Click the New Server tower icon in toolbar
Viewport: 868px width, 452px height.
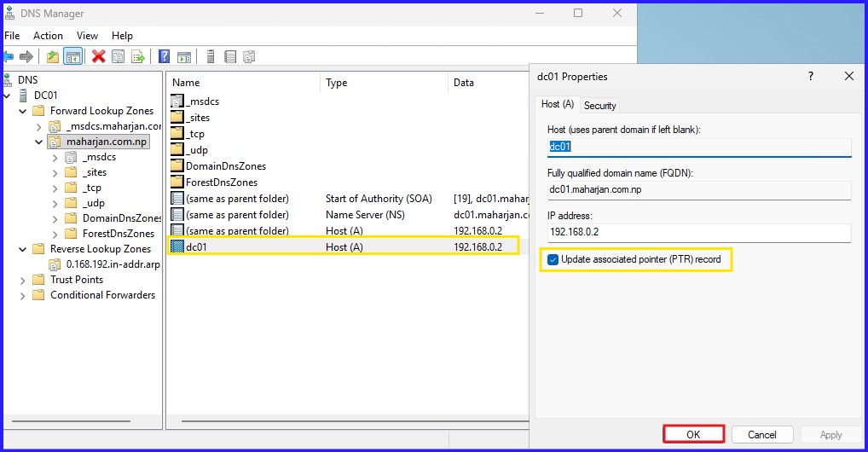(x=210, y=57)
